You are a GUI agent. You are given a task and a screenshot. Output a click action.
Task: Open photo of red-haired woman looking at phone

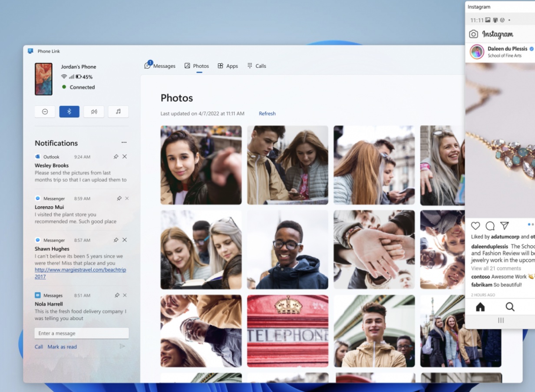(374, 165)
